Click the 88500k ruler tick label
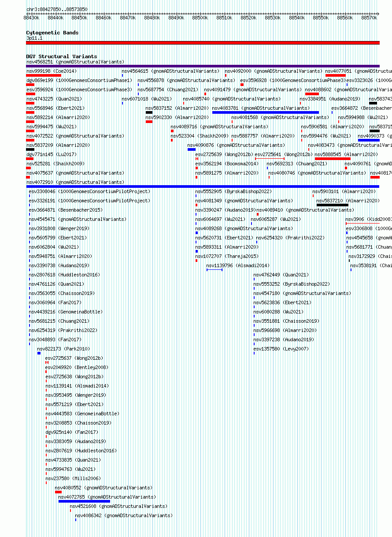Viewport: 392px width, 537px height. coord(200,18)
